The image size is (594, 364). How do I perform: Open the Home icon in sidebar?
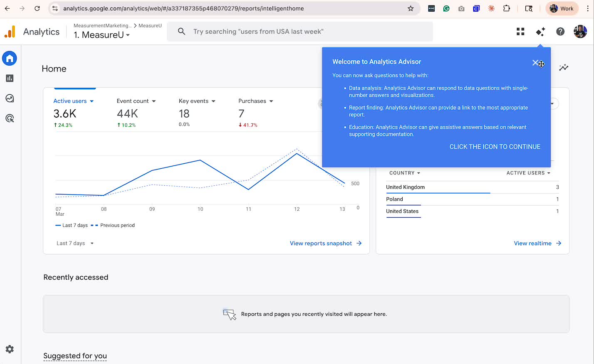coord(9,58)
